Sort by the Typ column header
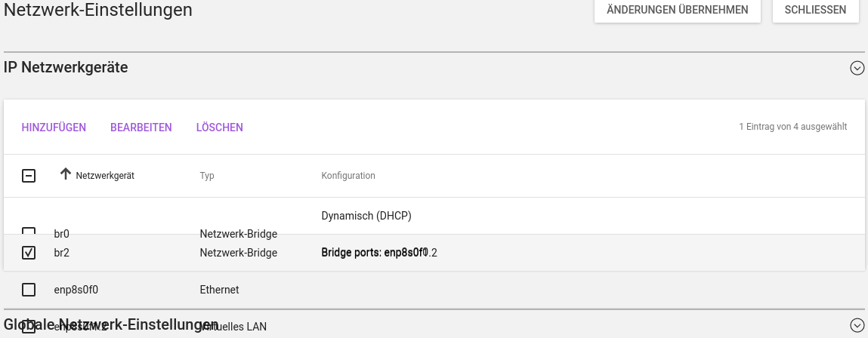The width and height of the screenshot is (868, 338). pos(207,176)
